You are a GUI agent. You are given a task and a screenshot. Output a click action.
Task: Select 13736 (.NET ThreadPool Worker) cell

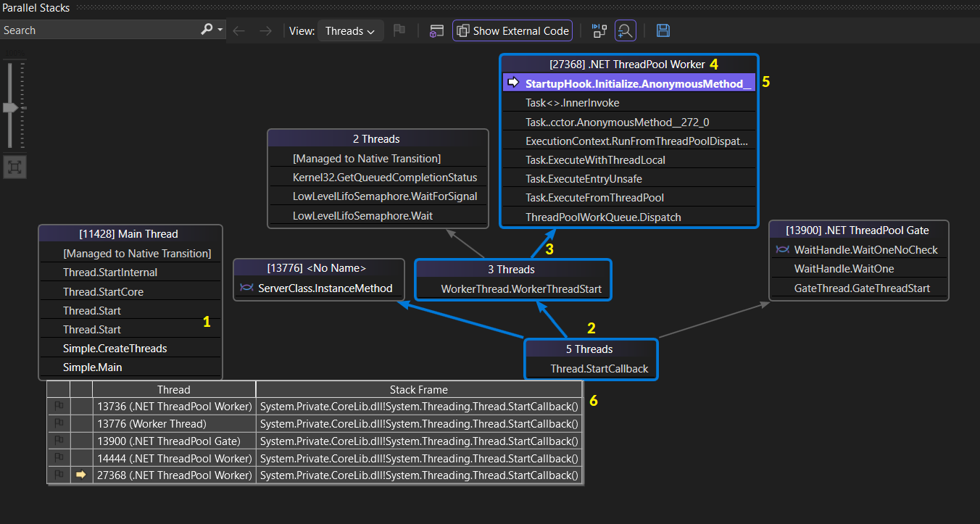click(x=175, y=407)
